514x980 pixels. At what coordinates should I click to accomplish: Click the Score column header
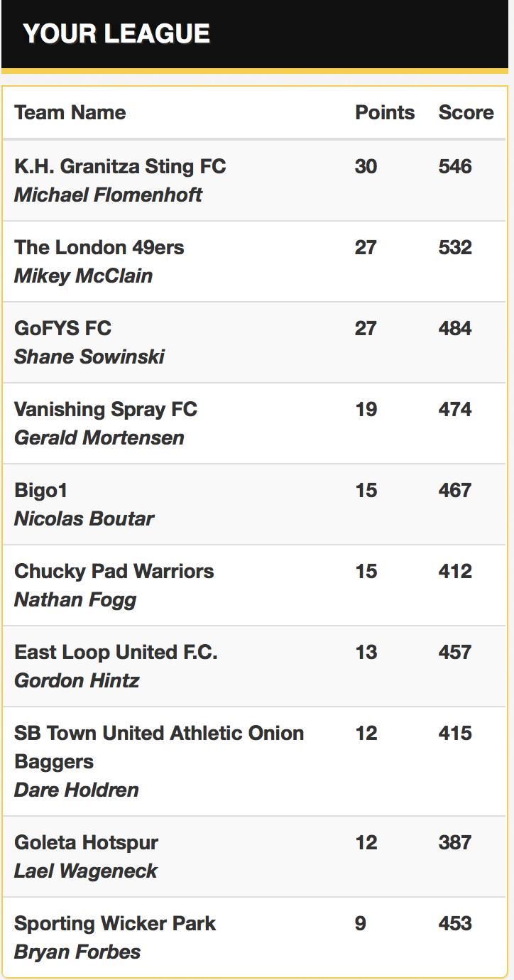pyautogui.click(x=466, y=112)
